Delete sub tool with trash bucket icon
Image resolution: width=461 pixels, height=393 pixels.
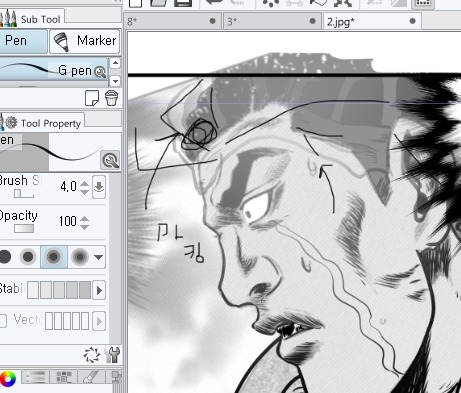pyautogui.click(x=111, y=98)
